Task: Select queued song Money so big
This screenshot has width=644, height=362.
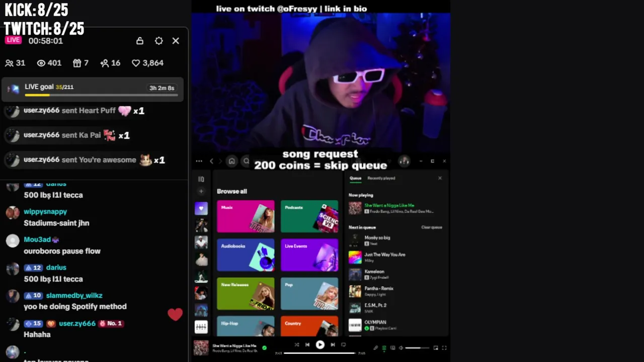Action: (396, 240)
